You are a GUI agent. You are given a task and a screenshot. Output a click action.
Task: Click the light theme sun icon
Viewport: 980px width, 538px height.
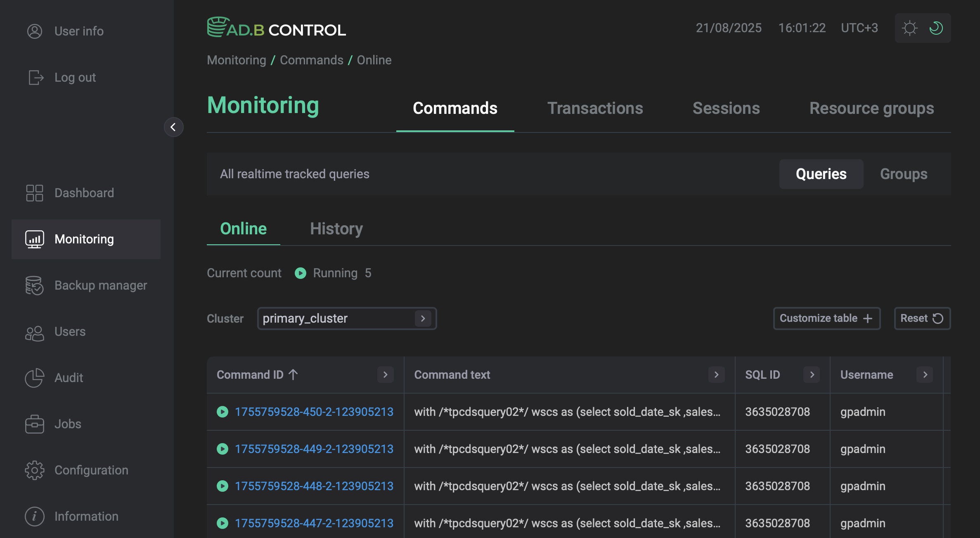click(910, 28)
